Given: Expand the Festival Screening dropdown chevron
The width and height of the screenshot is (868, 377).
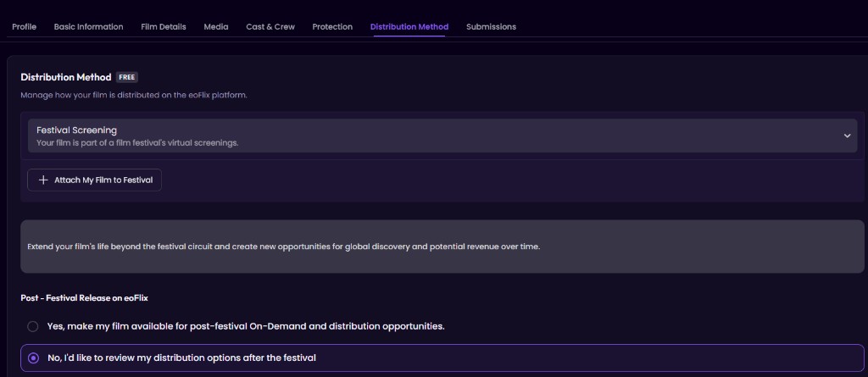Looking at the screenshot, I should 847,136.
